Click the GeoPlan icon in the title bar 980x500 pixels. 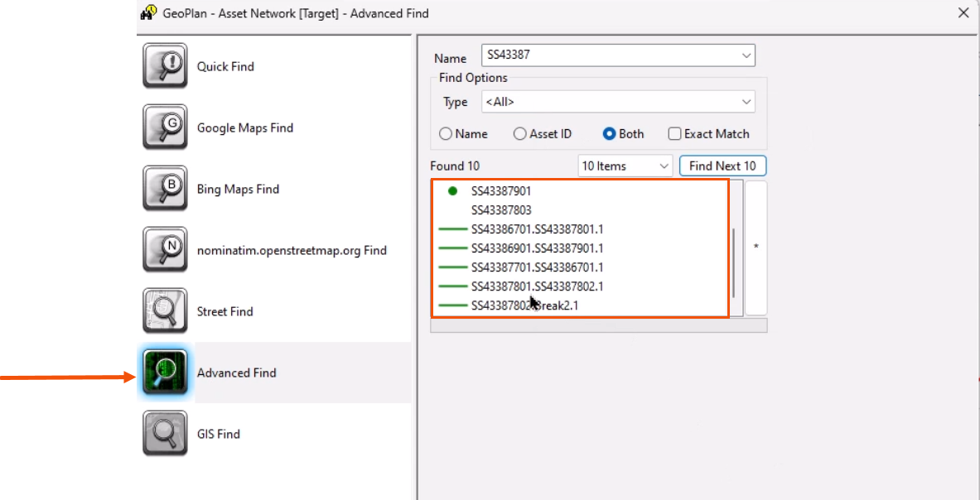tap(148, 13)
